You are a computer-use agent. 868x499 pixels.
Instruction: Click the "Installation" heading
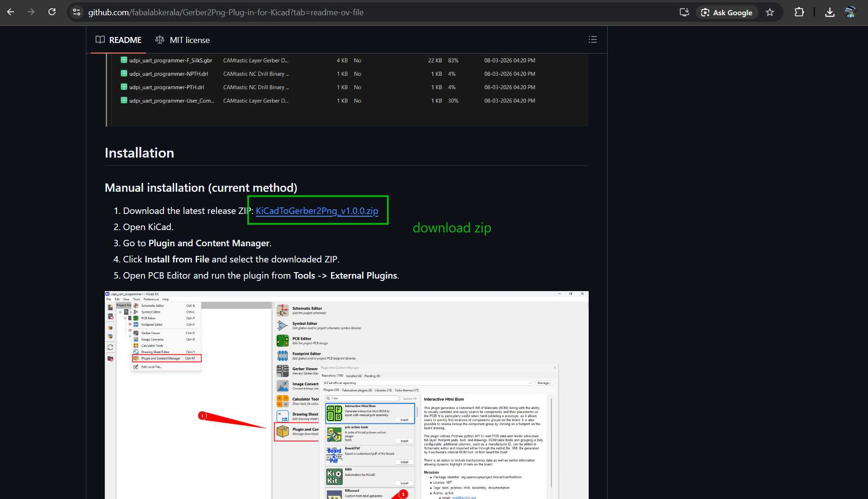[139, 153]
